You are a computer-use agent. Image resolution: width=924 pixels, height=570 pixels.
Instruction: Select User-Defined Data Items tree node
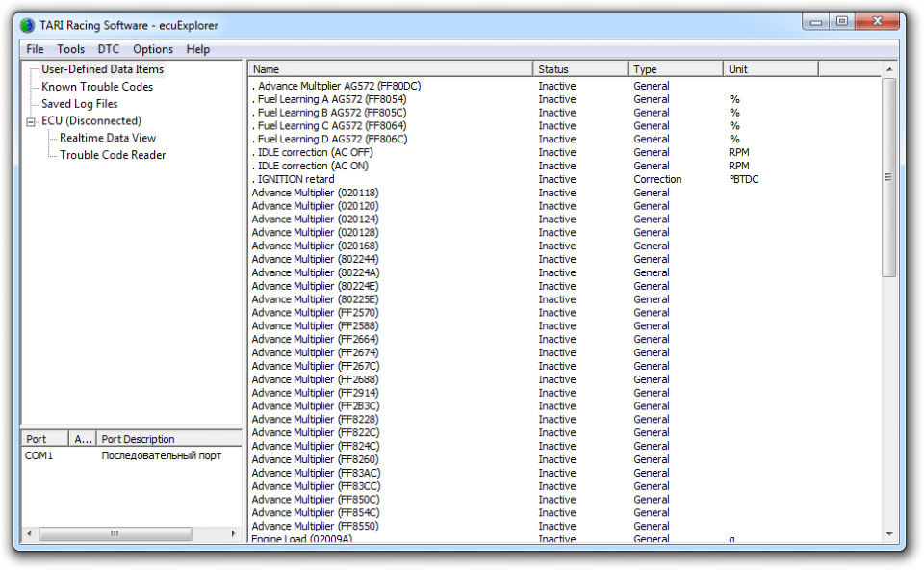click(x=103, y=69)
